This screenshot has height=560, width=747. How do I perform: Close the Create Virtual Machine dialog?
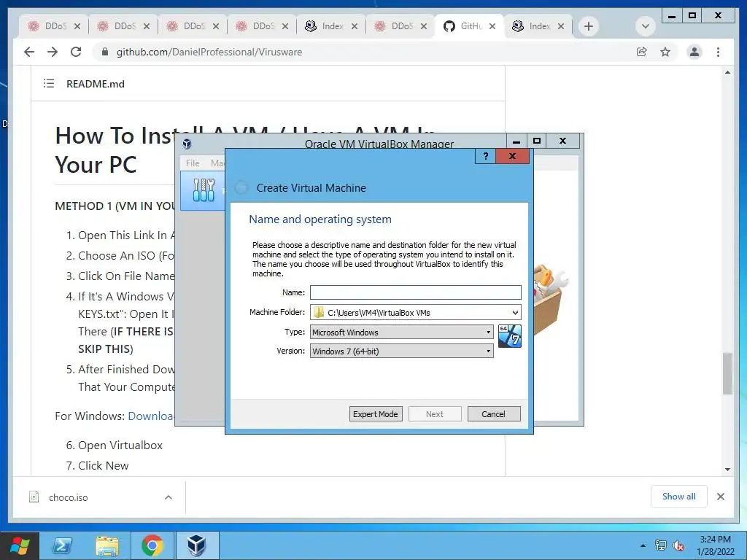[512, 156]
